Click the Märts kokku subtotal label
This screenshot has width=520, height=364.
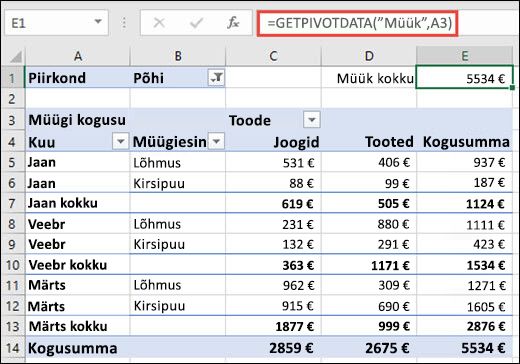[x=78, y=326]
